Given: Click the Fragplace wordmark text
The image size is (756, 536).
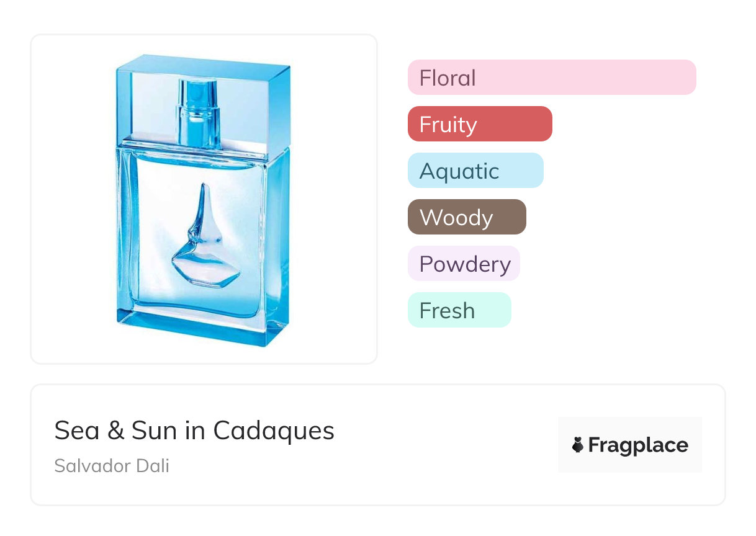Looking at the screenshot, I should 638,445.
